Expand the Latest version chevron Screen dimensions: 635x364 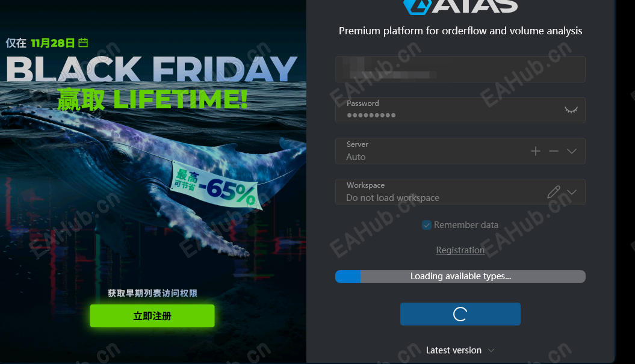pyautogui.click(x=491, y=350)
